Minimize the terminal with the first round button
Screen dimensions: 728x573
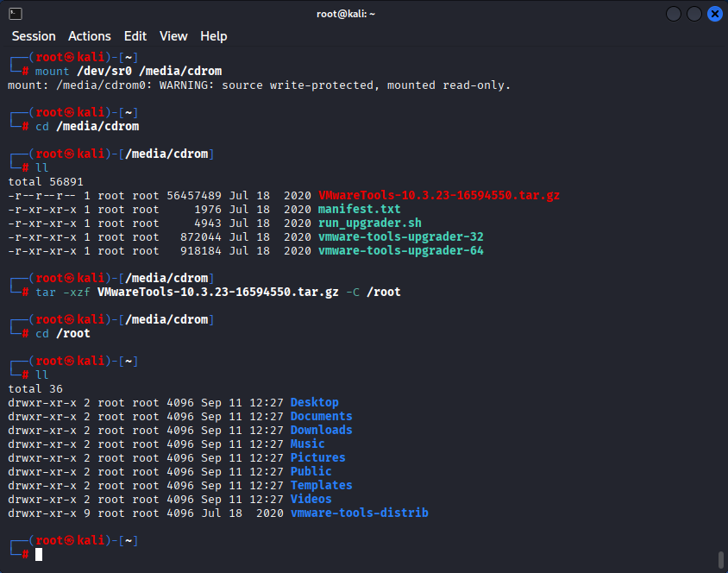pos(673,14)
